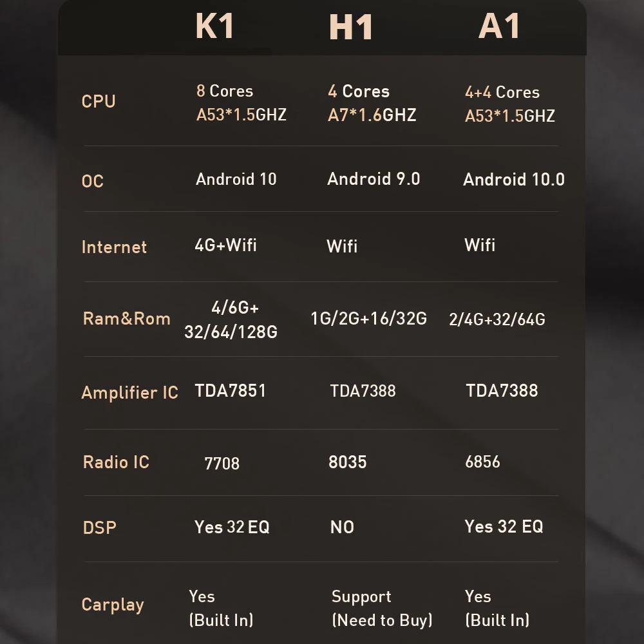
Task: Select the Radio IC row label
Action: pyautogui.click(x=116, y=462)
